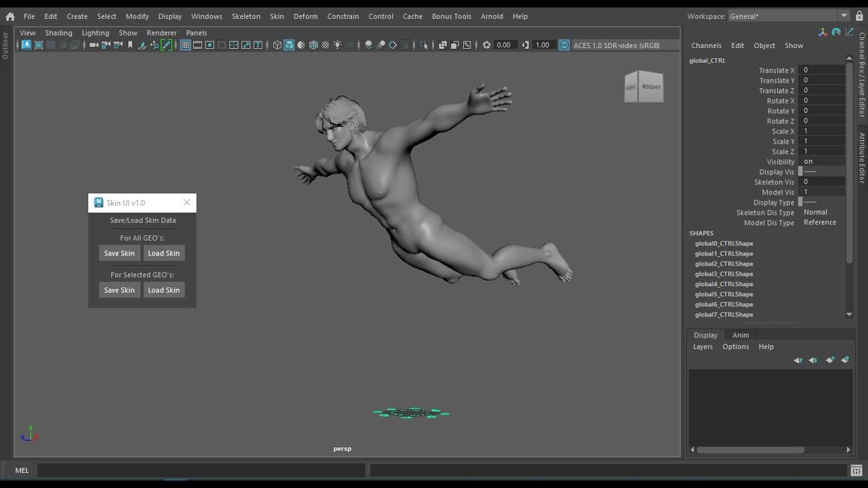Click Save Skin under For All GEO's
Viewport: 868px width, 488px height.
(x=119, y=253)
